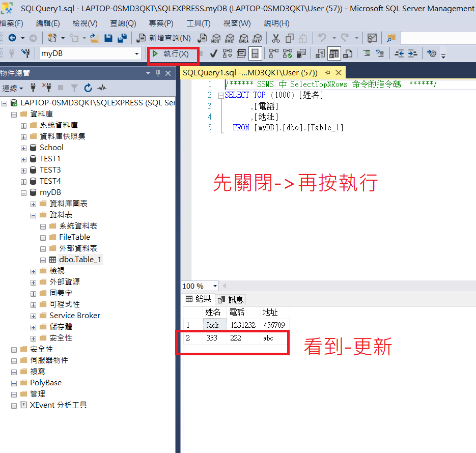The width and height of the screenshot is (476, 453).
Task: Toggle IntelliSense enabled icon
Action: tap(255, 54)
